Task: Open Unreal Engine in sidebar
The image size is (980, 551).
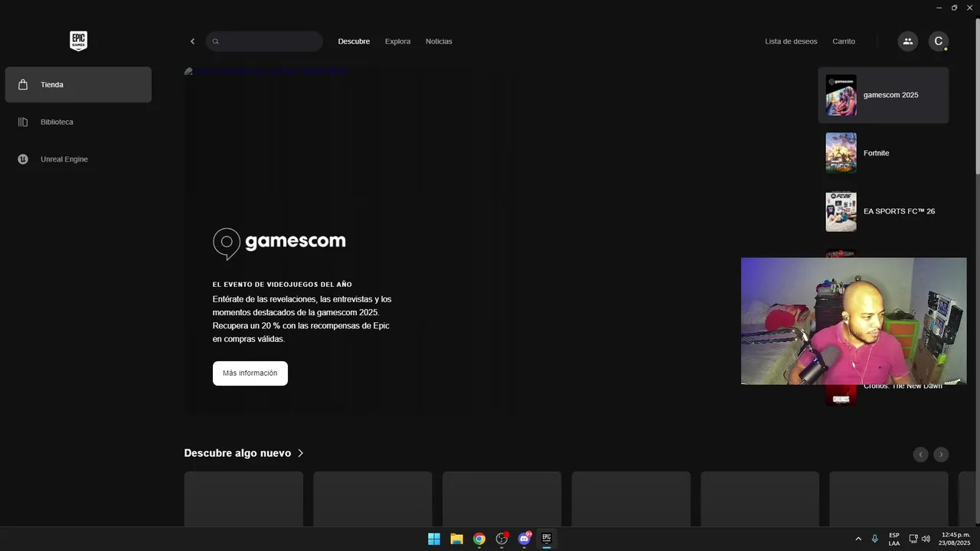Action: (x=78, y=159)
